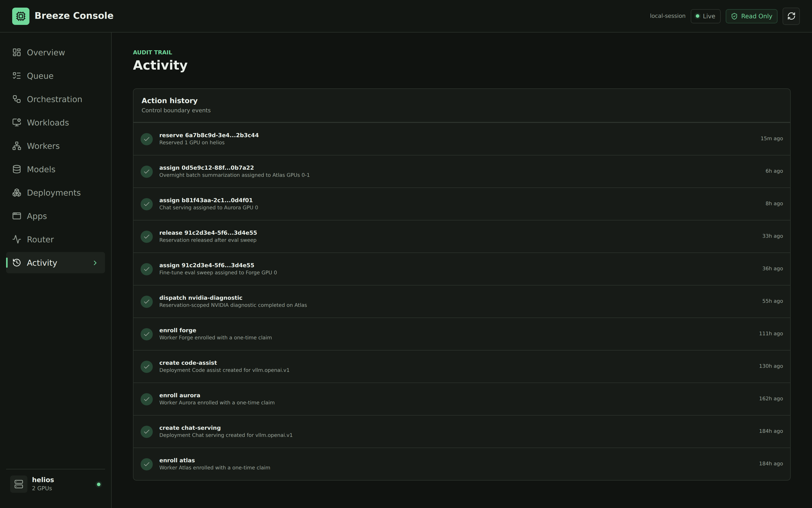This screenshot has width=812, height=508.
Task: Navigate to Orchestration
Action: 55,99
